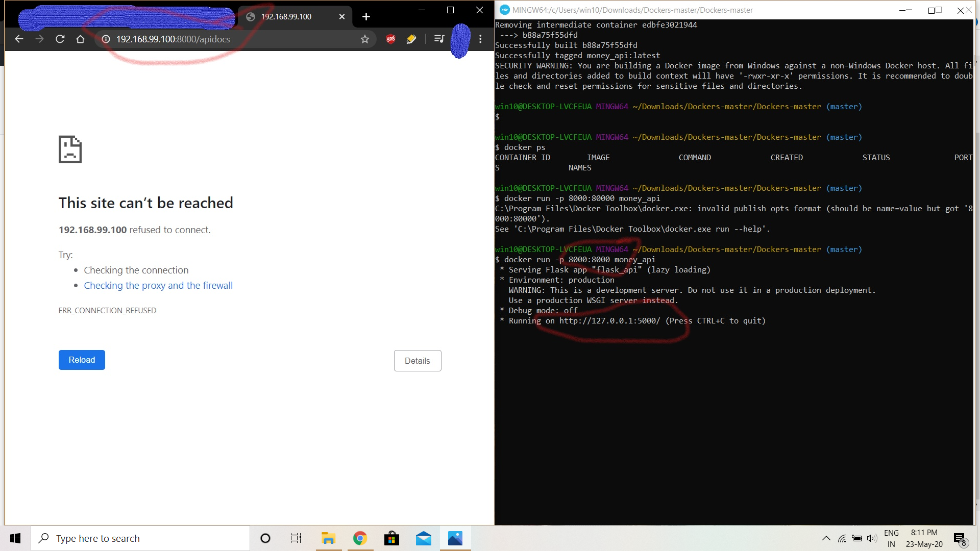Open the Adblock extension

390,39
